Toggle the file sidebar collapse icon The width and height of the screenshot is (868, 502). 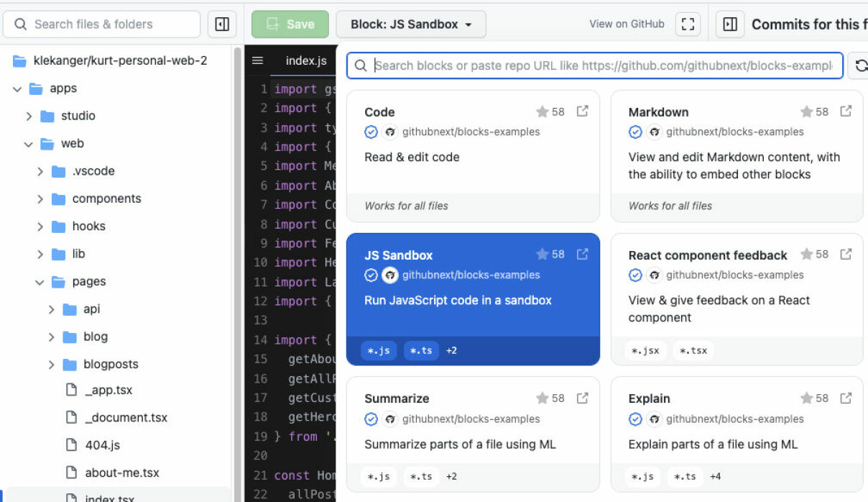point(223,24)
